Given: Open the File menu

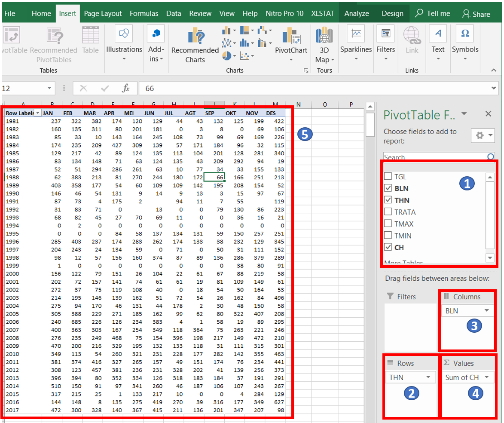Looking at the screenshot, I should (9, 13).
